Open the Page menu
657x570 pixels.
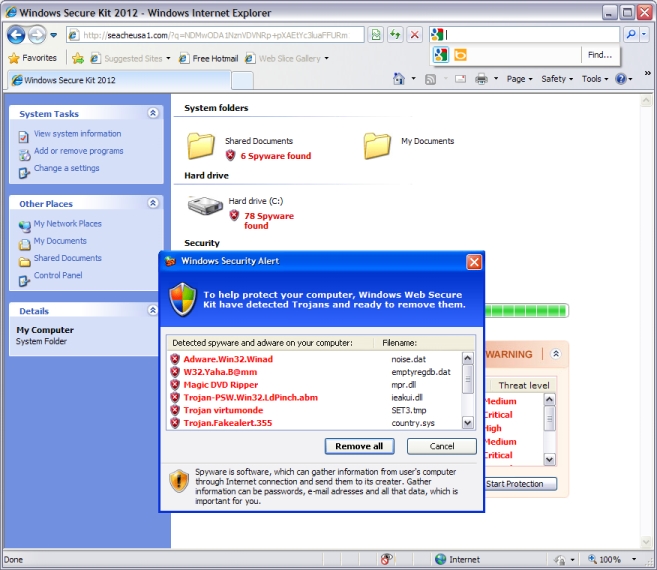point(519,79)
